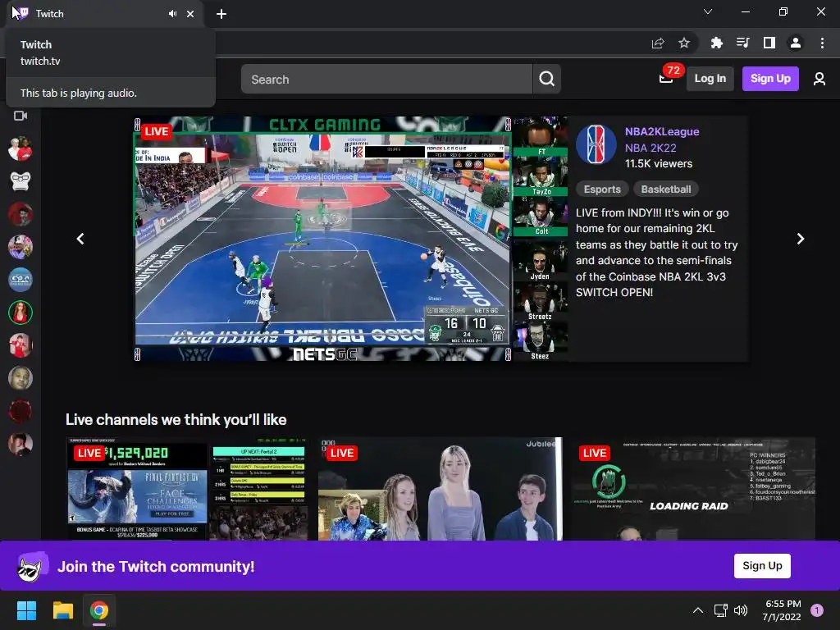The height and width of the screenshot is (630, 840).
Task: Open the gorilla-face sidebar channel avatar
Action: pyautogui.click(x=21, y=181)
